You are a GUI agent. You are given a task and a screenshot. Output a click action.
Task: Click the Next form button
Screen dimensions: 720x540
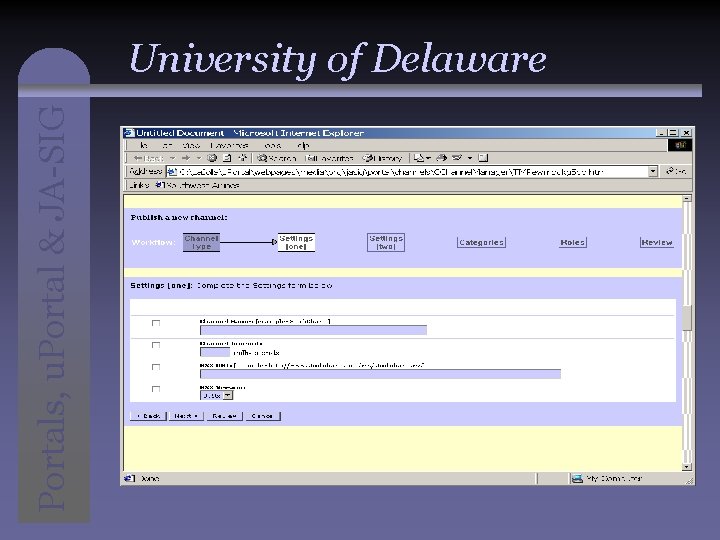click(186, 416)
